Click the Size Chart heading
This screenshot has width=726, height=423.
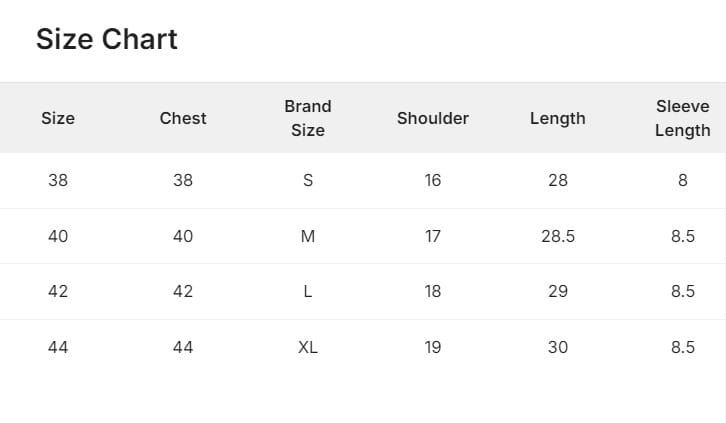[107, 40]
